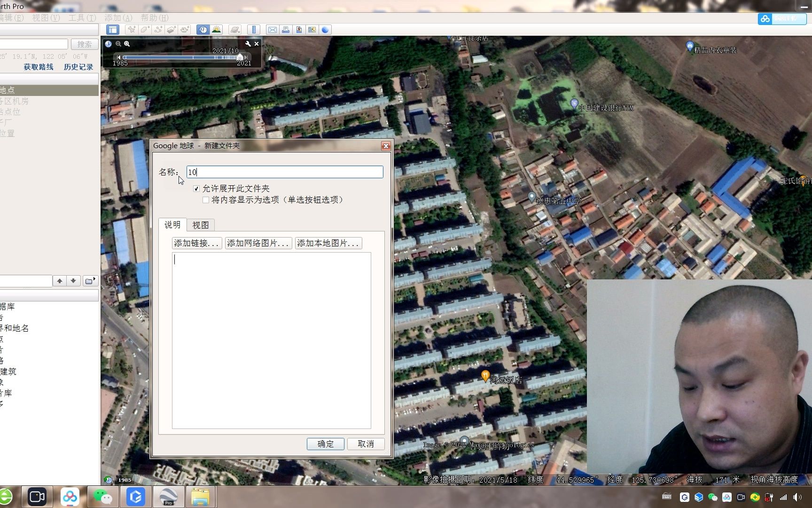Click the Print toolbar icon
This screenshot has width=812, height=508.
(x=285, y=30)
